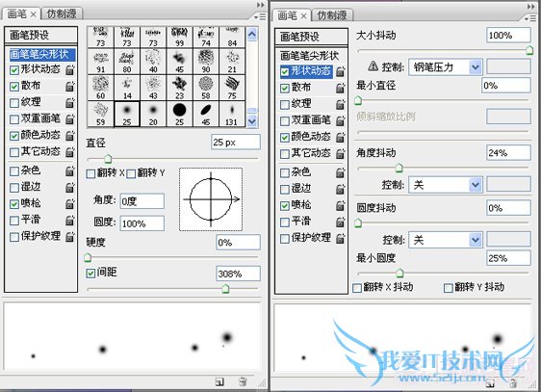Click trash icon in right panel footer
541x392 pixels.
point(513,383)
